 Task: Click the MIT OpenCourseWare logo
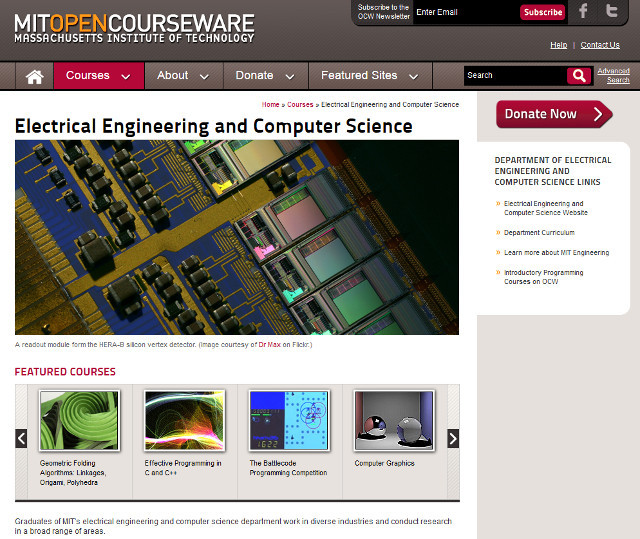tap(134, 28)
